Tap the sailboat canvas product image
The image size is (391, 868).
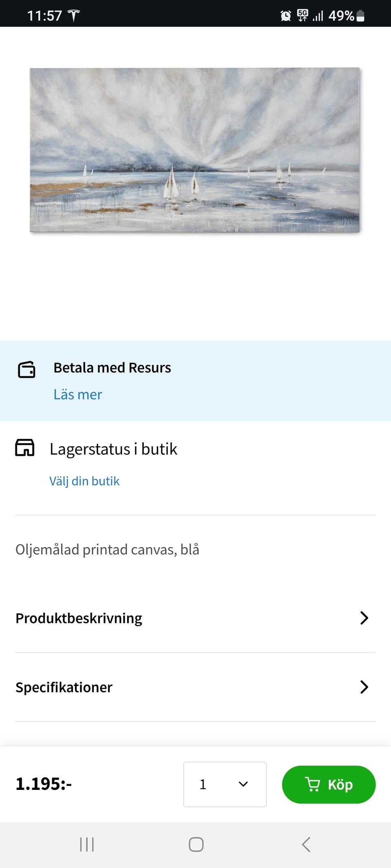[195, 150]
